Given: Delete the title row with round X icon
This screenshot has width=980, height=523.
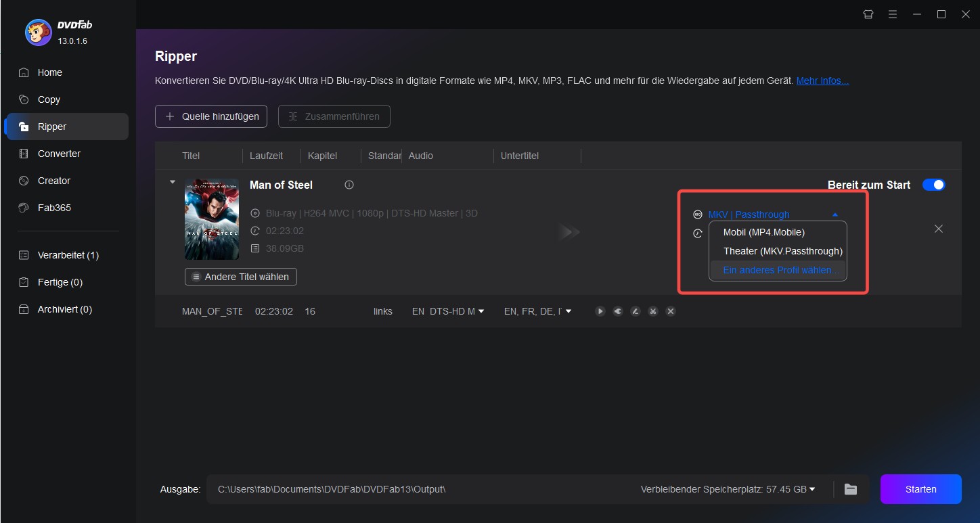Looking at the screenshot, I should pyautogui.click(x=671, y=311).
